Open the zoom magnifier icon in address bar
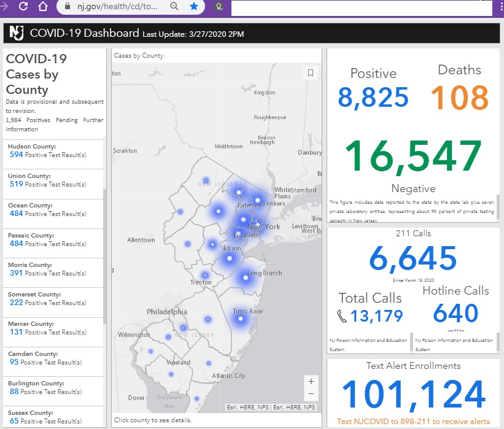 [174, 6]
